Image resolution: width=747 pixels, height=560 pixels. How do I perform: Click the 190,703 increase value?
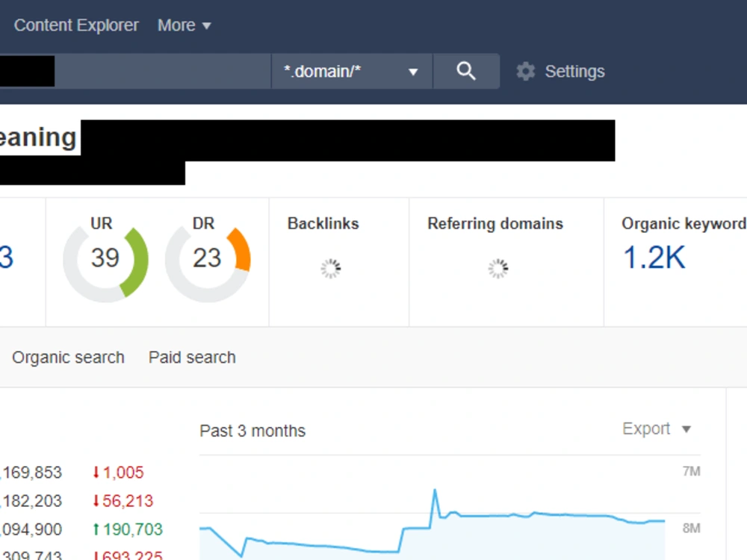pyautogui.click(x=128, y=529)
